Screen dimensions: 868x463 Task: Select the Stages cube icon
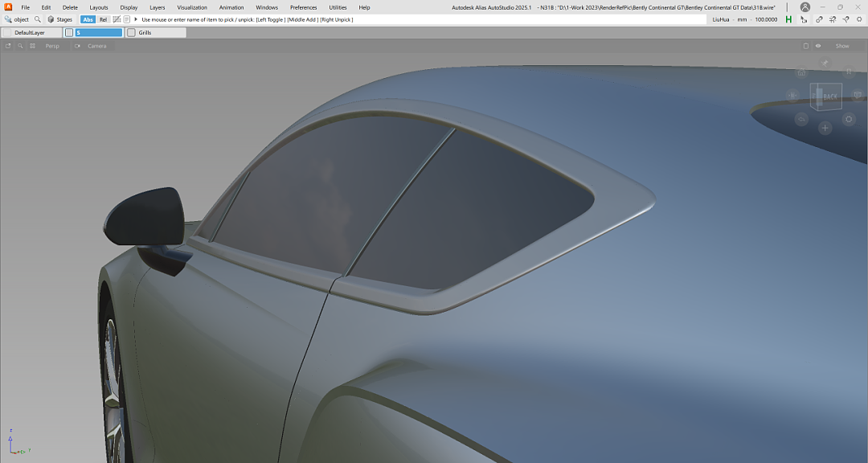pos(51,19)
